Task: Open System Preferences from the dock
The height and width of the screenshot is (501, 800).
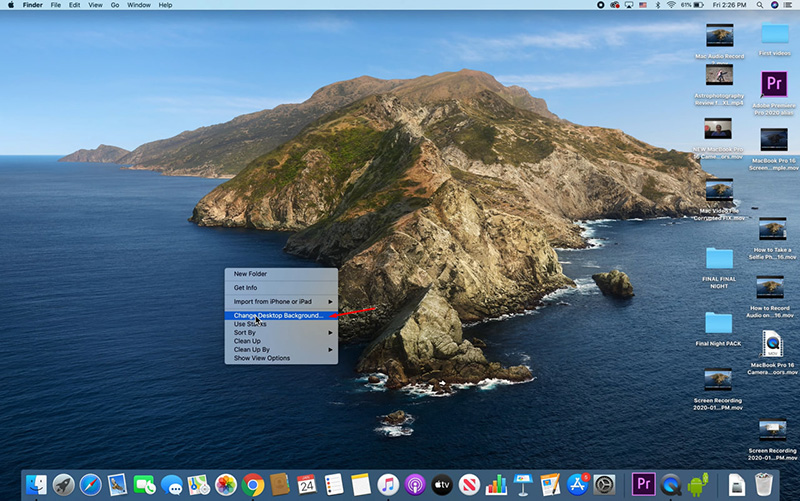Action: (x=605, y=485)
